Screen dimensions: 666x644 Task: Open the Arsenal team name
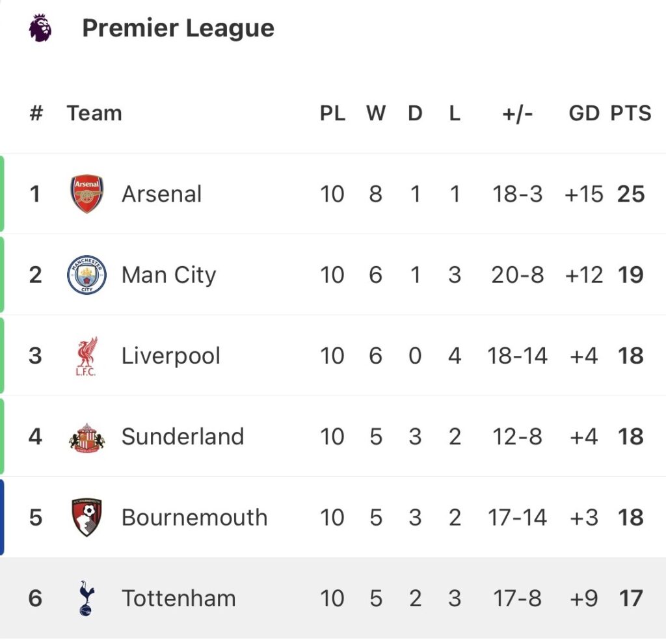tap(161, 194)
